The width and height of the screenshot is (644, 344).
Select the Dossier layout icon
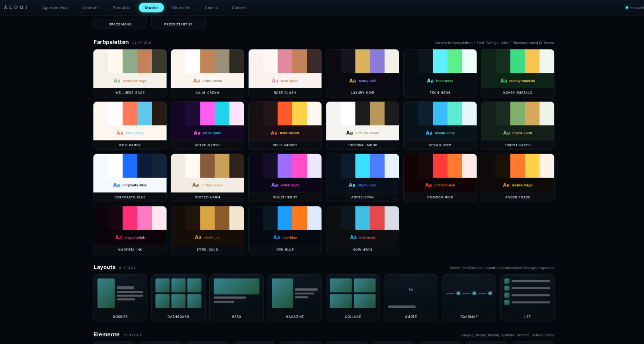[120, 298]
